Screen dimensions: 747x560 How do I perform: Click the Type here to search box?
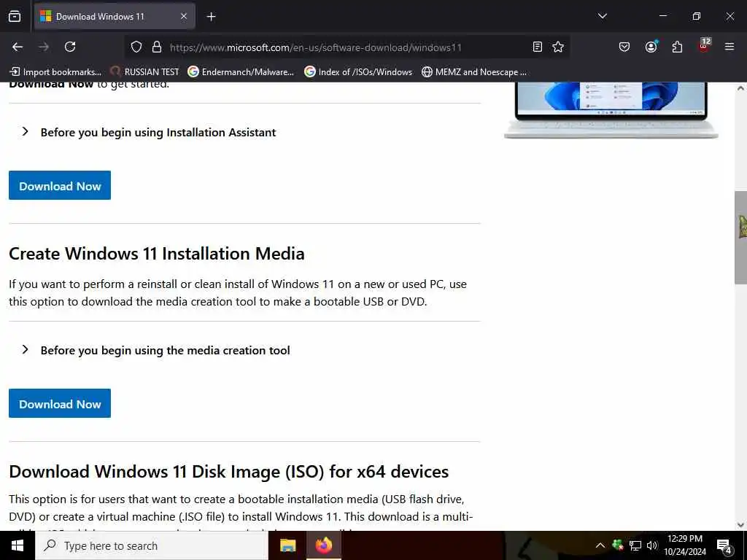point(152,545)
